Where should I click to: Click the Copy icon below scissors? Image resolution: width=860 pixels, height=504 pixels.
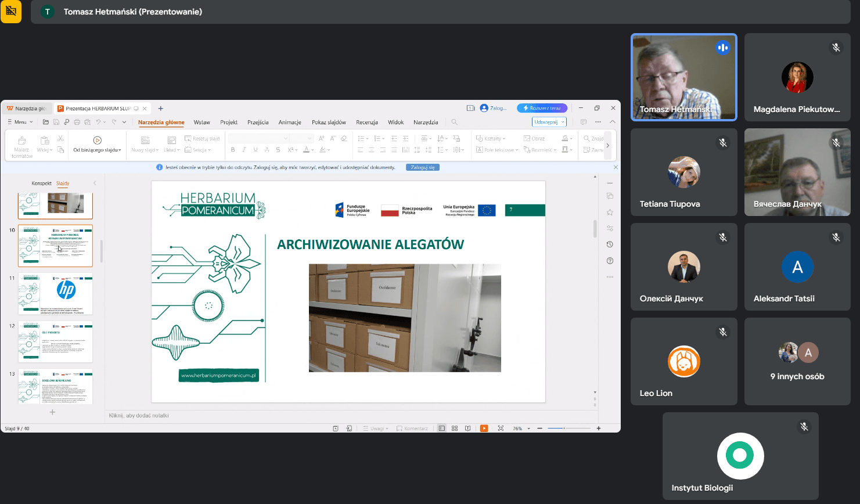[x=60, y=150]
